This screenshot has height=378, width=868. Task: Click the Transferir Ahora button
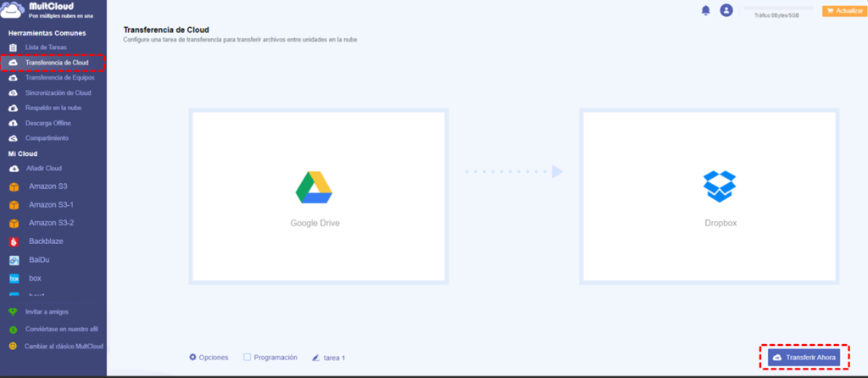tap(804, 358)
